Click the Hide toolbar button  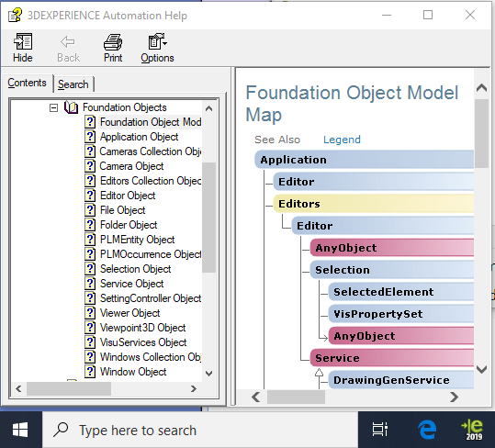(x=23, y=48)
